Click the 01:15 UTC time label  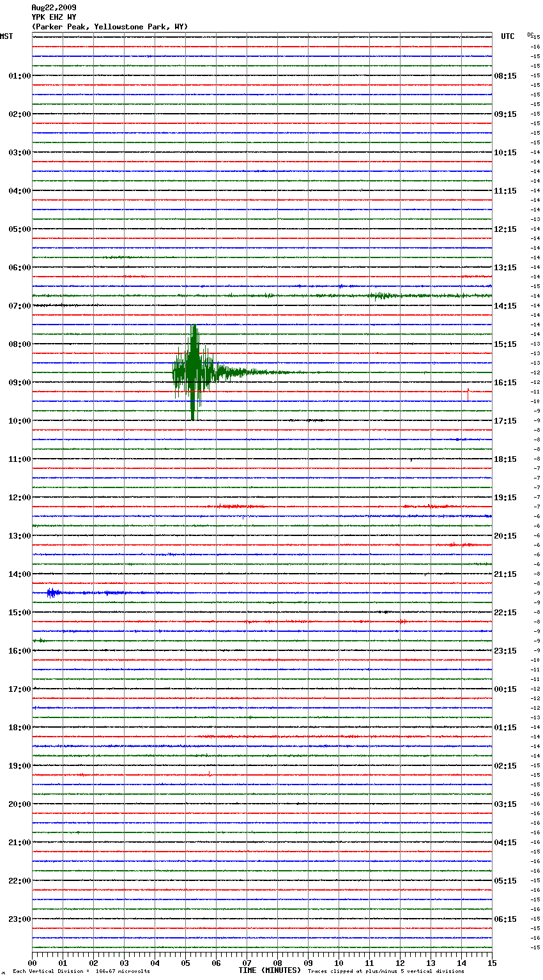pyautogui.click(x=505, y=728)
